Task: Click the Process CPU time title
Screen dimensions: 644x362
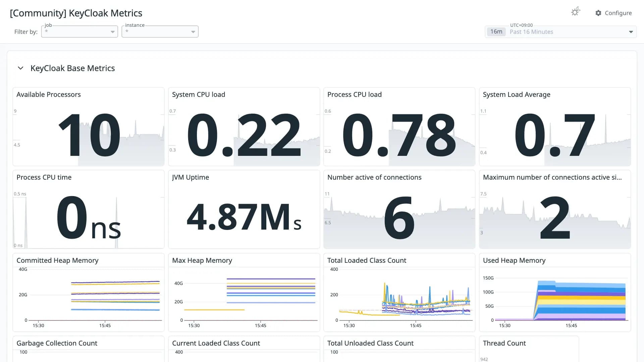Action: [x=44, y=177]
